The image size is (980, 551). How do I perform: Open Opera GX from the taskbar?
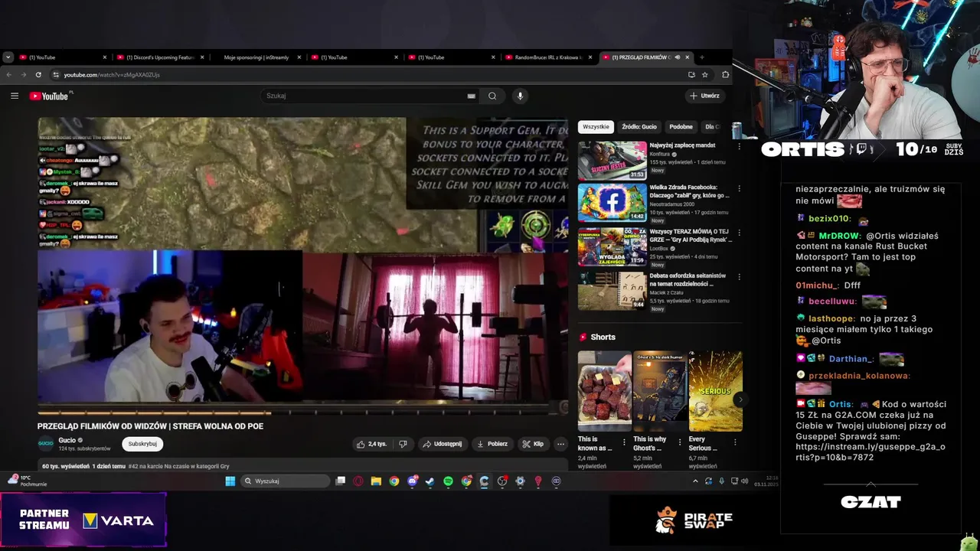358,481
